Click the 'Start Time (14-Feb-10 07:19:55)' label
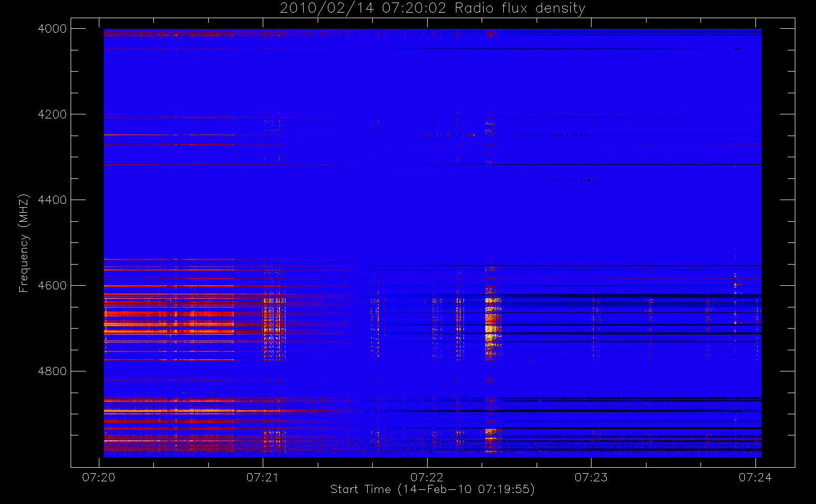The image size is (816, 504). pyautogui.click(x=432, y=489)
